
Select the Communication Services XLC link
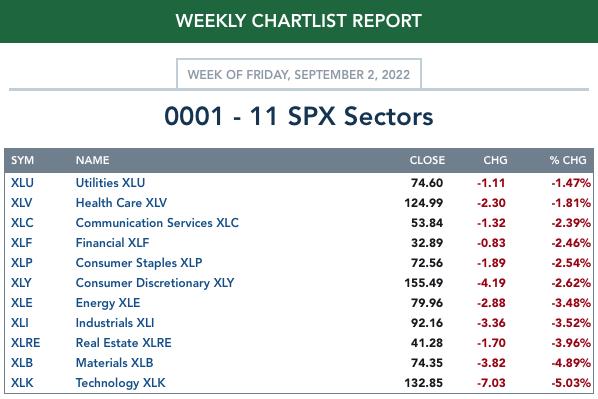pyautogui.click(x=157, y=223)
